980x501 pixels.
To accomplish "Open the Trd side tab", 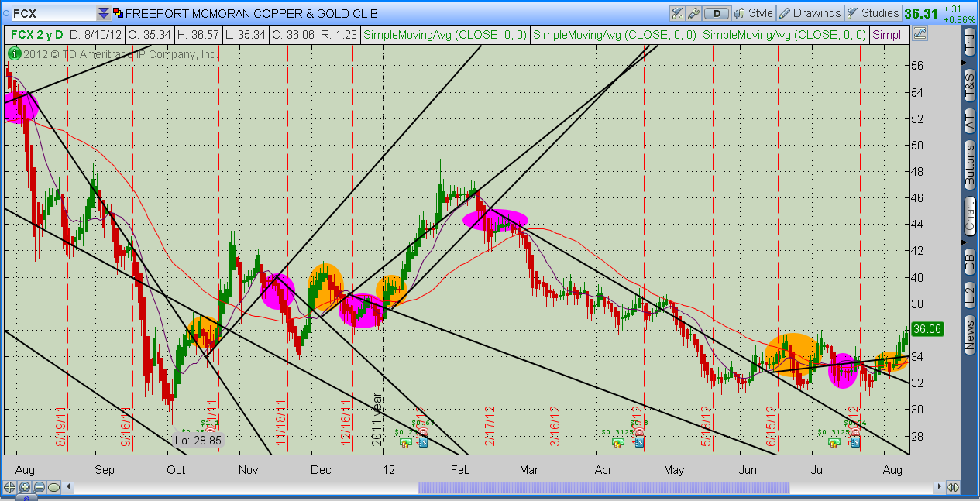I will 969,43.
